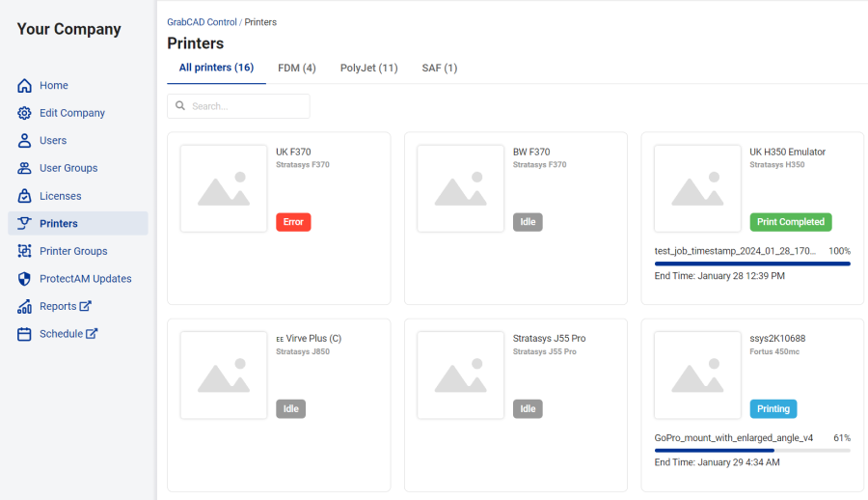Screen dimensions: 868x500
Task: Click the Licenses lock icon
Action: tap(25, 196)
